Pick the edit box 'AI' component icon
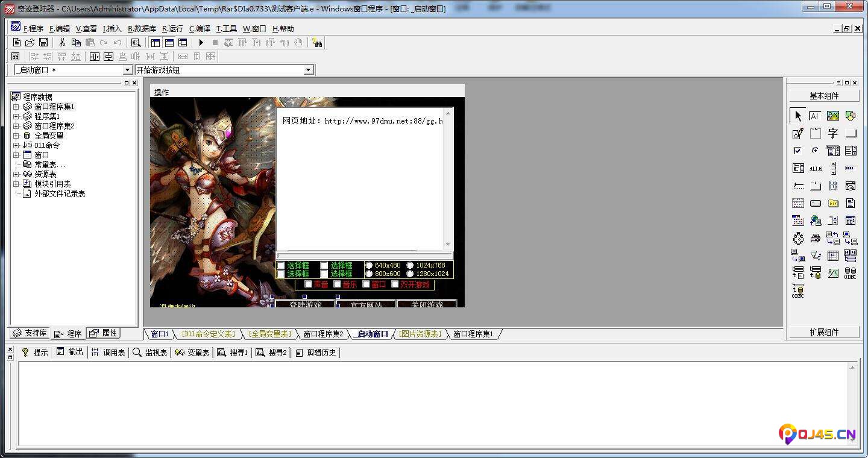The image size is (868, 458). [815, 116]
